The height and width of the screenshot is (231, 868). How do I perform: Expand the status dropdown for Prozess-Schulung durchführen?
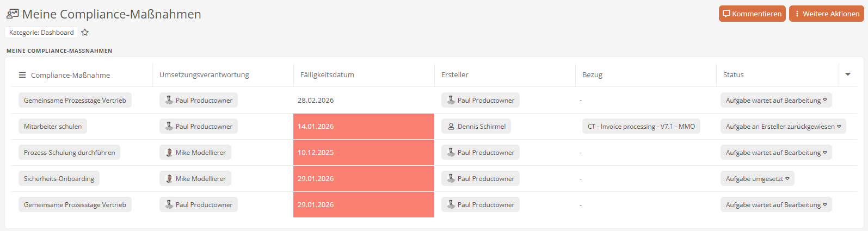(825, 153)
